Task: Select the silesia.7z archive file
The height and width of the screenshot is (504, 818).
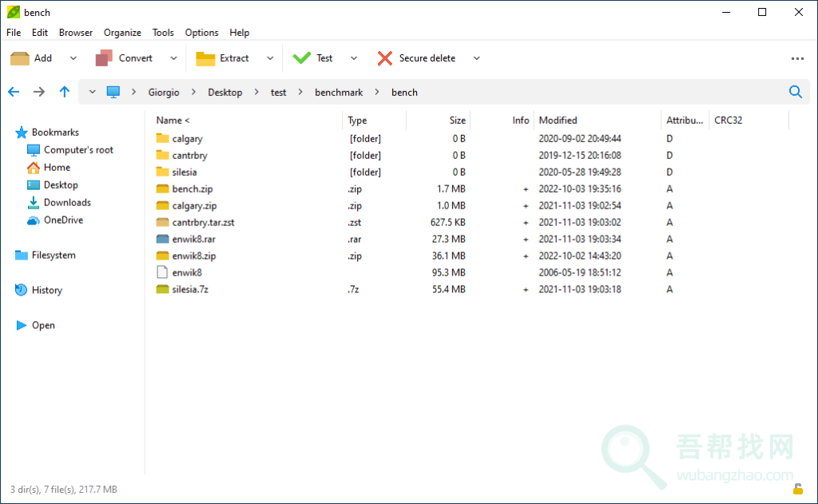Action: click(x=190, y=289)
